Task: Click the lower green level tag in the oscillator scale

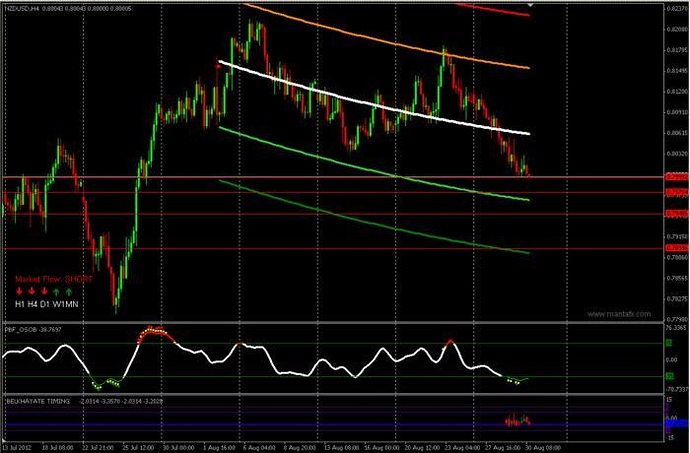Action: [669, 376]
